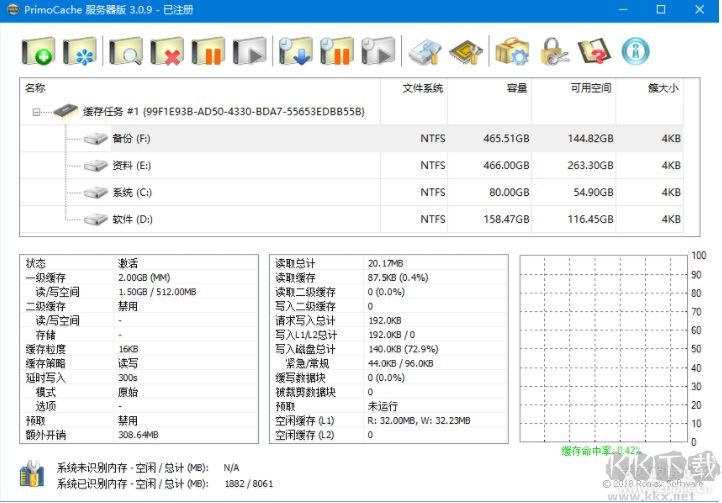
Task: Delete cache task using the red X icon
Action: click(x=167, y=52)
